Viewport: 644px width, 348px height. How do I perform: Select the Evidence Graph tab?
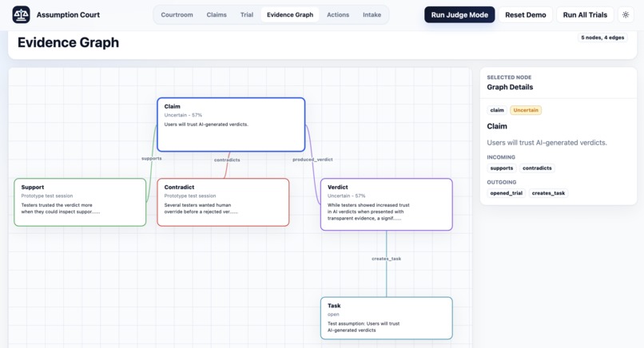(x=290, y=15)
